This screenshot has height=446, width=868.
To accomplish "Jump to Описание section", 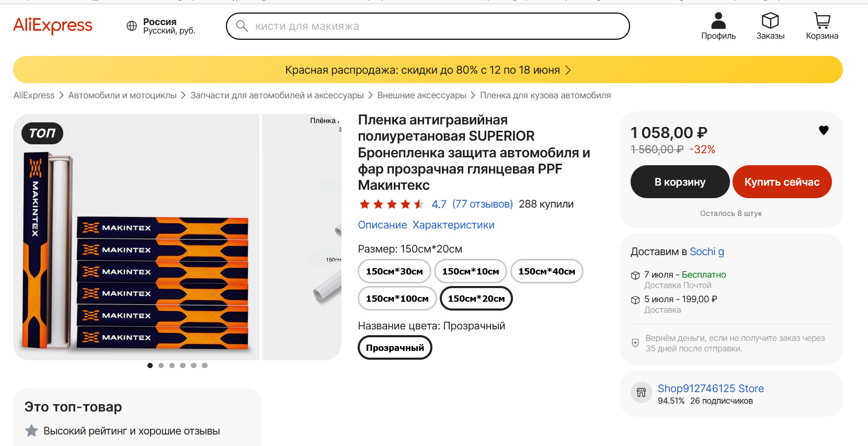I will tap(382, 225).
